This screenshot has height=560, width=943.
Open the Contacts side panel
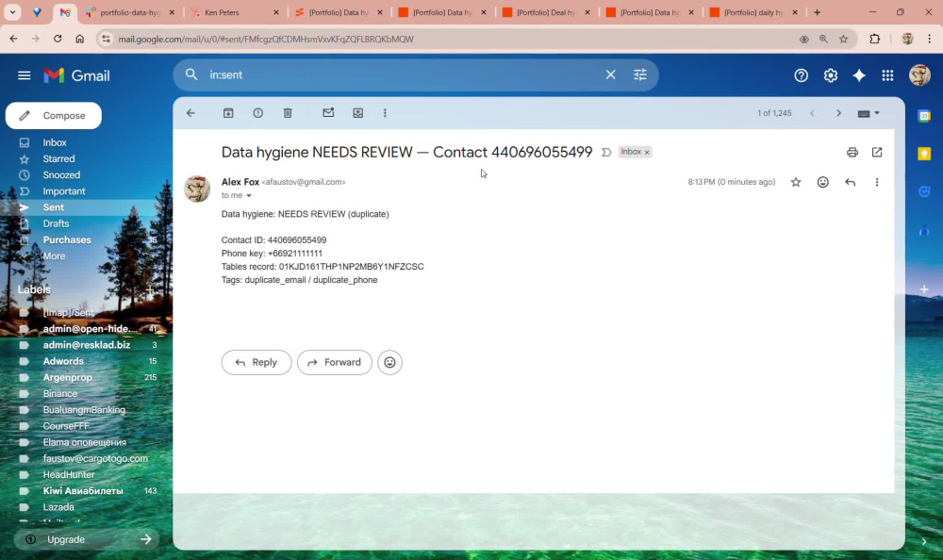click(x=924, y=230)
